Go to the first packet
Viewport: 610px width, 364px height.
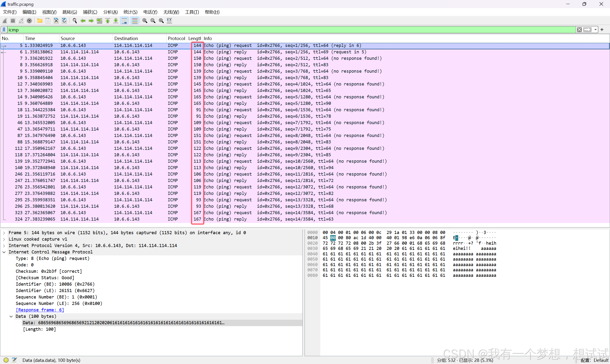(108, 21)
